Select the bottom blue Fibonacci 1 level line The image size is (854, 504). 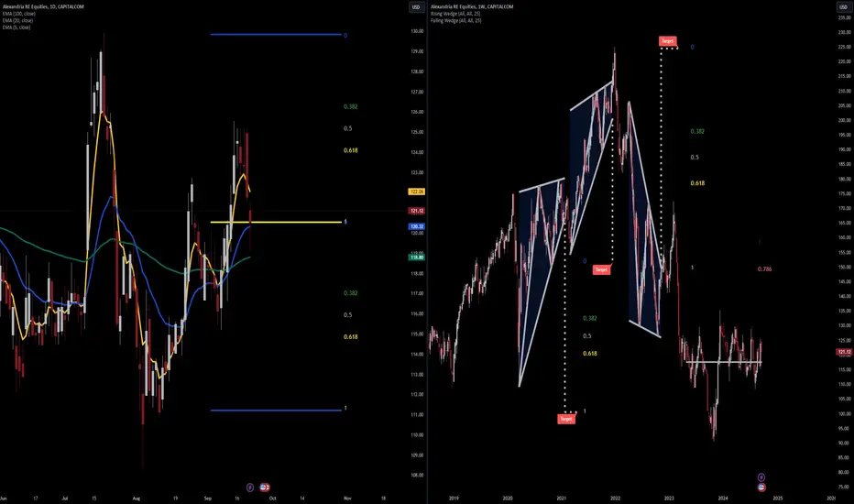[276, 411]
